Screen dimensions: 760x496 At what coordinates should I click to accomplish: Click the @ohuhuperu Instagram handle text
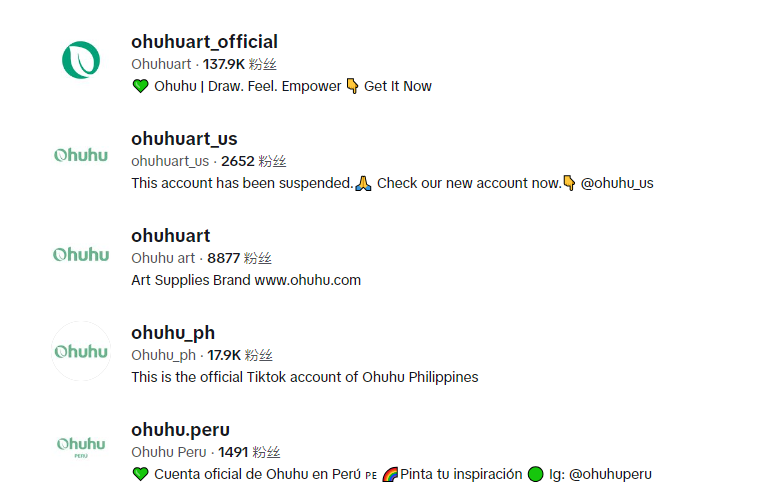[610, 474]
